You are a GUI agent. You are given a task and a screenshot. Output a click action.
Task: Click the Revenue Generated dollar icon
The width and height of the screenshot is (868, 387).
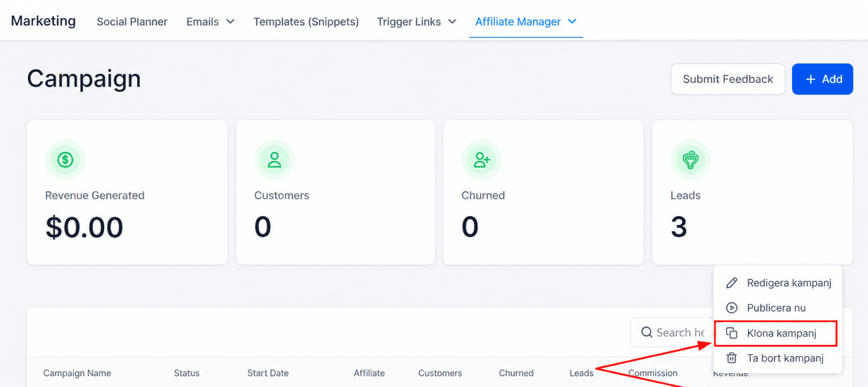(x=66, y=160)
